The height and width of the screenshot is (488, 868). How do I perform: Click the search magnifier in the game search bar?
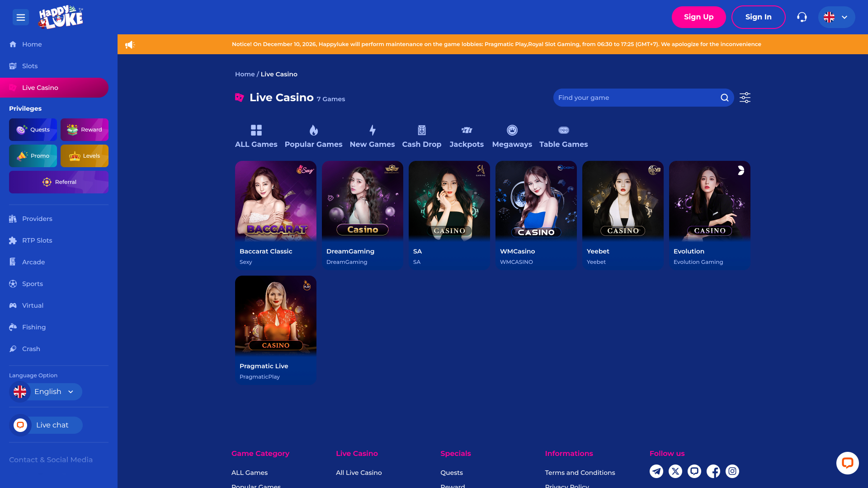pyautogui.click(x=724, y=97)
